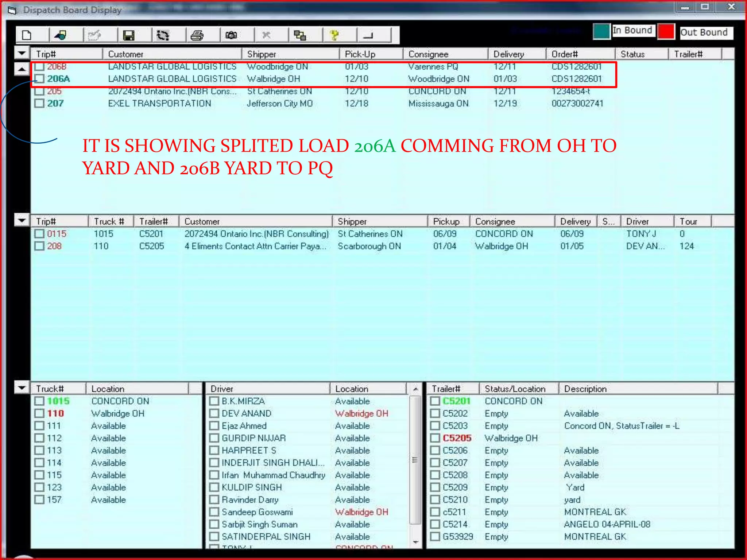Check driver KULDIP SINGH box
The width and height of the screenshot is (747, 560).
[214, 487]
